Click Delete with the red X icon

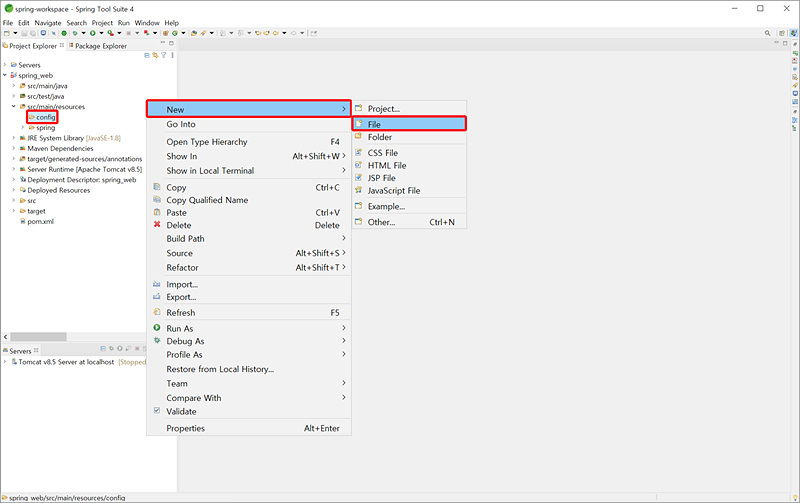coord(249,225)
